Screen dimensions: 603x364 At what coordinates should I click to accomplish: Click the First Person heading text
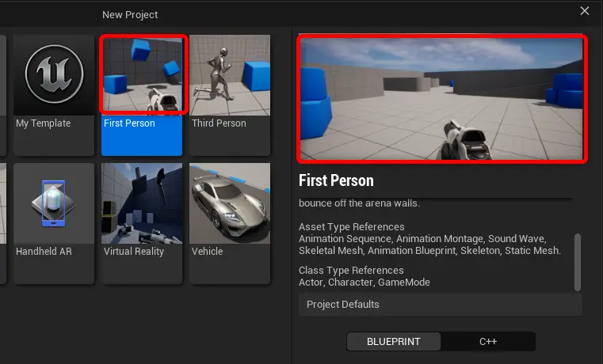point(336,180)
